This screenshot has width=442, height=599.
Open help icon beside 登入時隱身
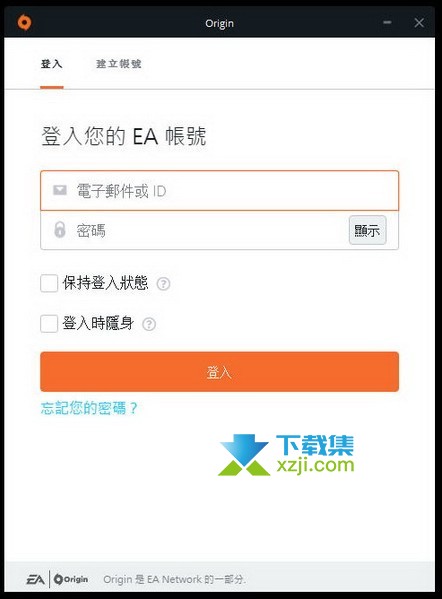[x=149, y=324]
